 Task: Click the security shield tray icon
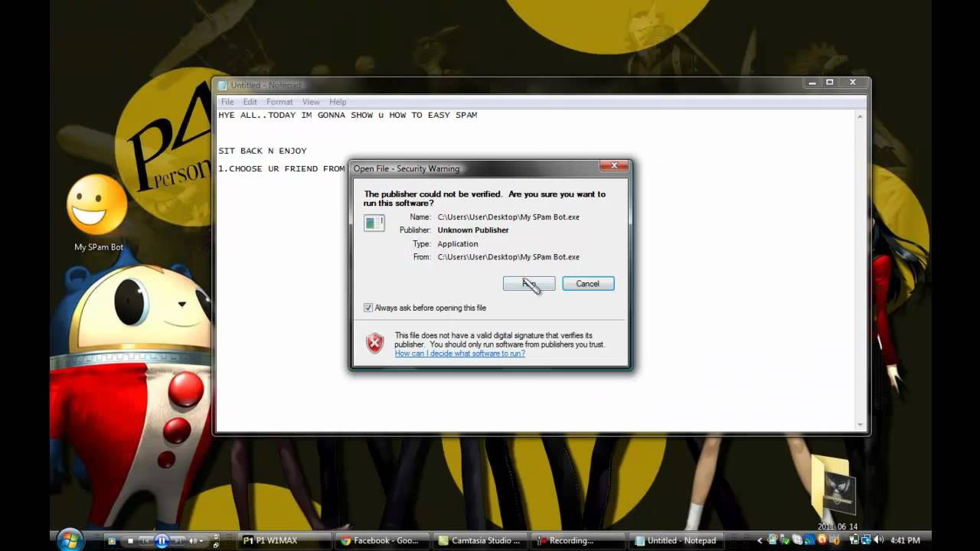[x=835, y=540]
